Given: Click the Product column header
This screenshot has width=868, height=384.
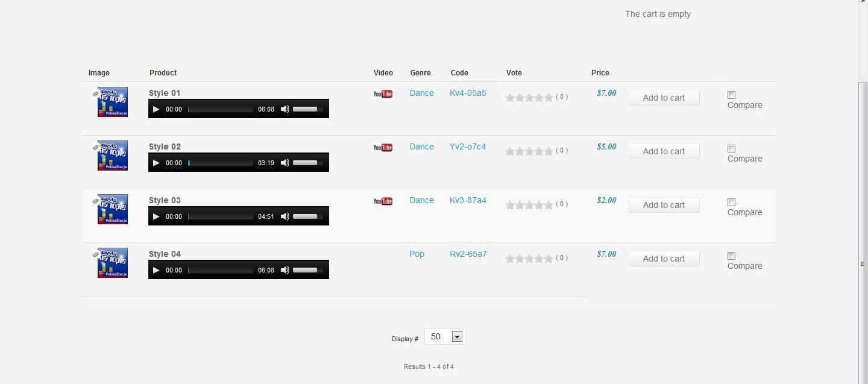Looking at the screenshot, I should [163, 73].
